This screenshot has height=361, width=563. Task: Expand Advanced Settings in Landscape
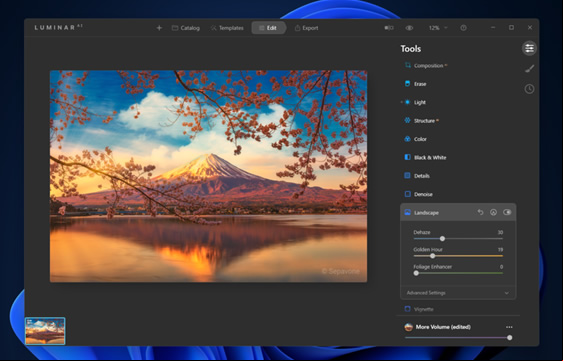[458, 293]
